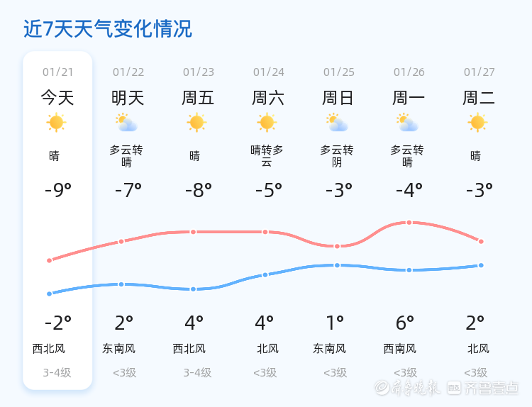Select the 明天 day column label
Screen dimensions: 532x407
[128, 97]
